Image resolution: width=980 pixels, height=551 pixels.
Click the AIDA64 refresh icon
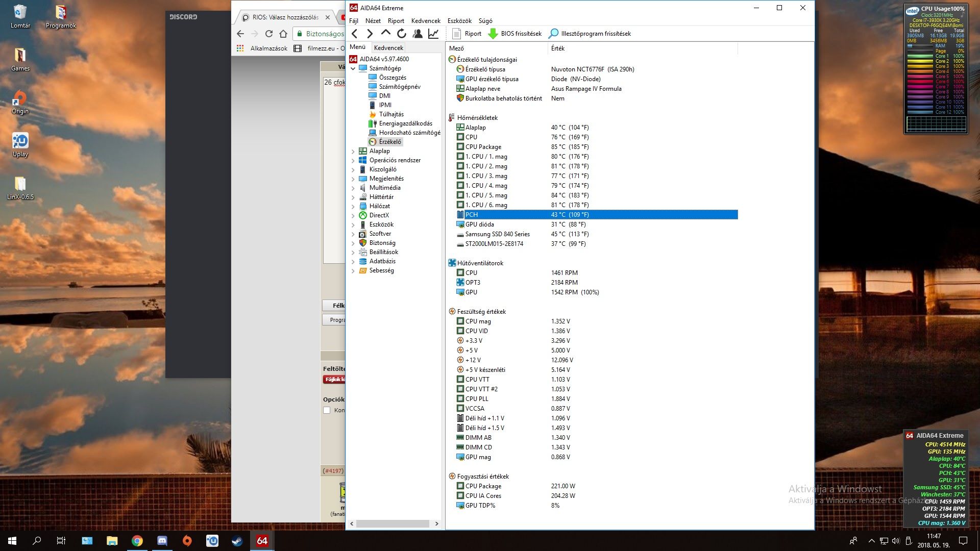pyautogui.click(x=402, y=34)
